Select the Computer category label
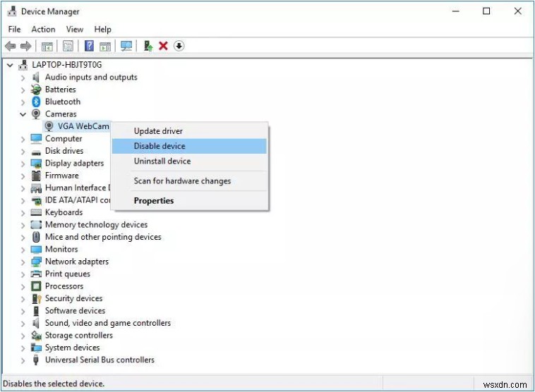 click(64, 139)
